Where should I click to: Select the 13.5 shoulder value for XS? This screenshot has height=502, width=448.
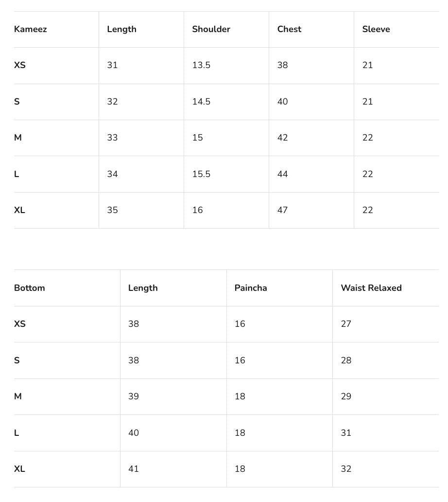click(201, 65)
